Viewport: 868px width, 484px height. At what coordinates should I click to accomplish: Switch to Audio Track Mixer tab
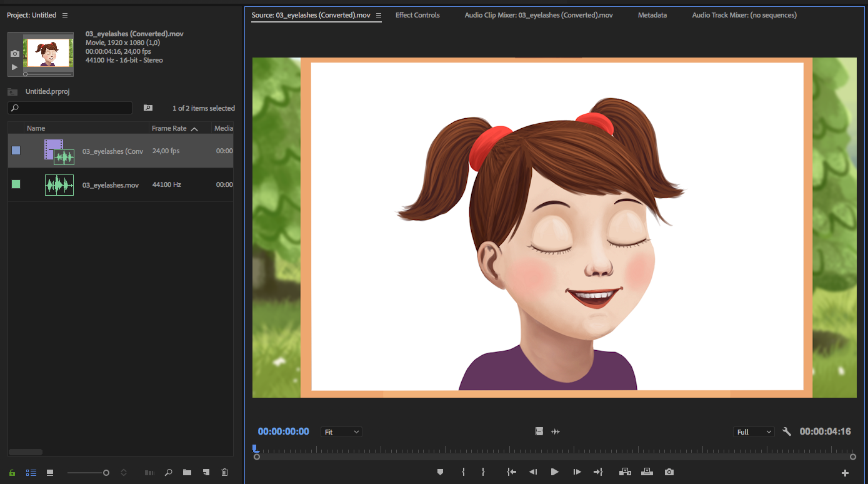[744, 15]
